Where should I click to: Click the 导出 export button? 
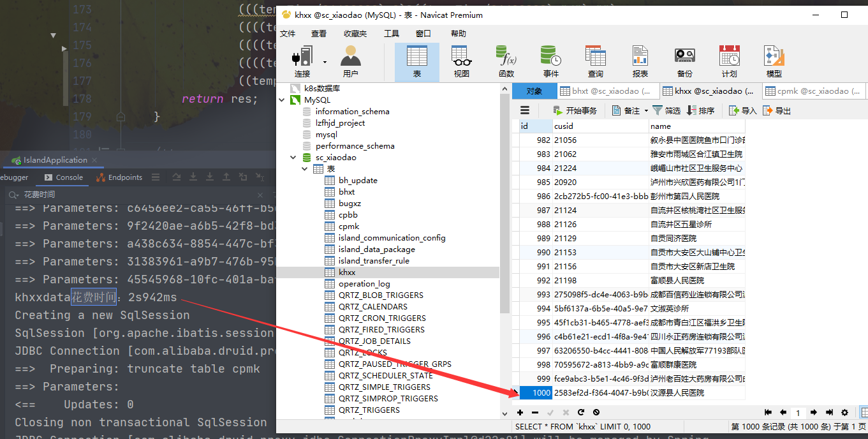(777, 110)
